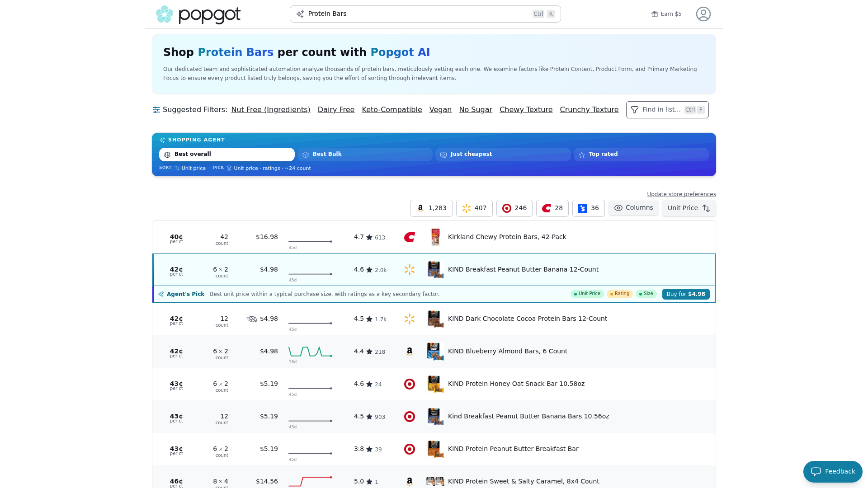The width and height of the screenshot is (868, 488).
Task: Click the sparkle icon in the search bar
Action: pos(300,14)
